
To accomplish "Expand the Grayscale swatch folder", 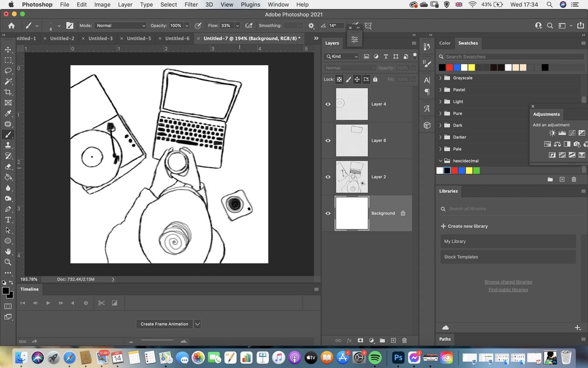I will 440,78.
